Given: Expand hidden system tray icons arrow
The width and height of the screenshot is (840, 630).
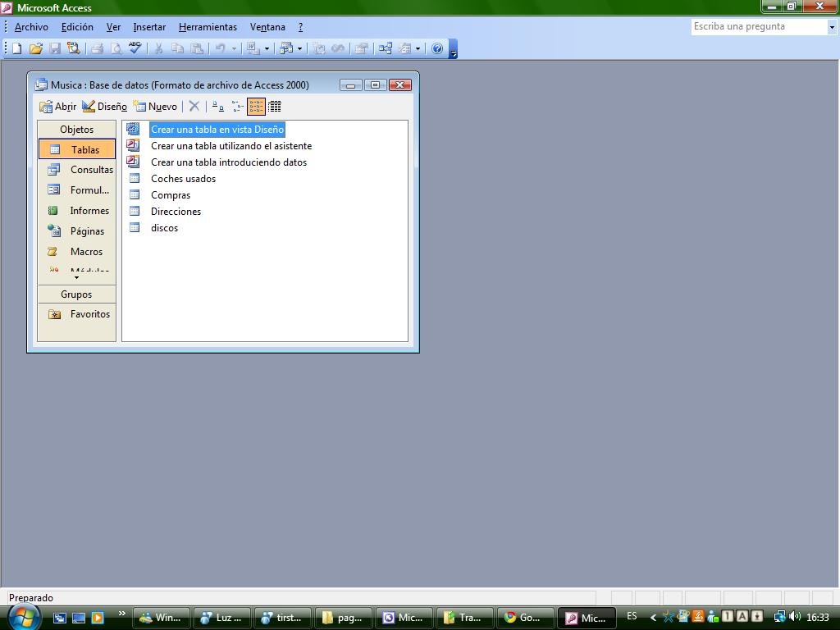Looking at the screenshot, I should [x=653, y=618].
